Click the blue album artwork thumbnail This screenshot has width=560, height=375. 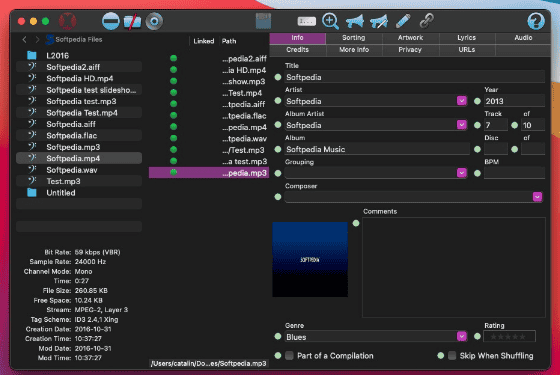pyautogui.click(x=310, y=259)
